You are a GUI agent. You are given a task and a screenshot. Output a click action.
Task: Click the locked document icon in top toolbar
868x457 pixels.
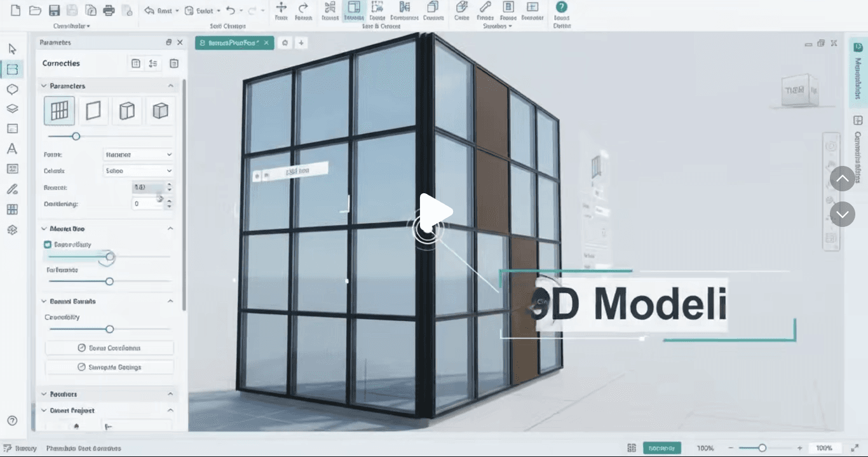[x=127, y=10]
